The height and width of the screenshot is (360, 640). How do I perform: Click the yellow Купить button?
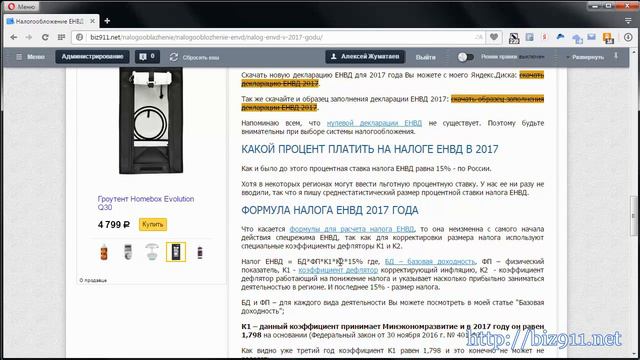[x=153, y=224]
